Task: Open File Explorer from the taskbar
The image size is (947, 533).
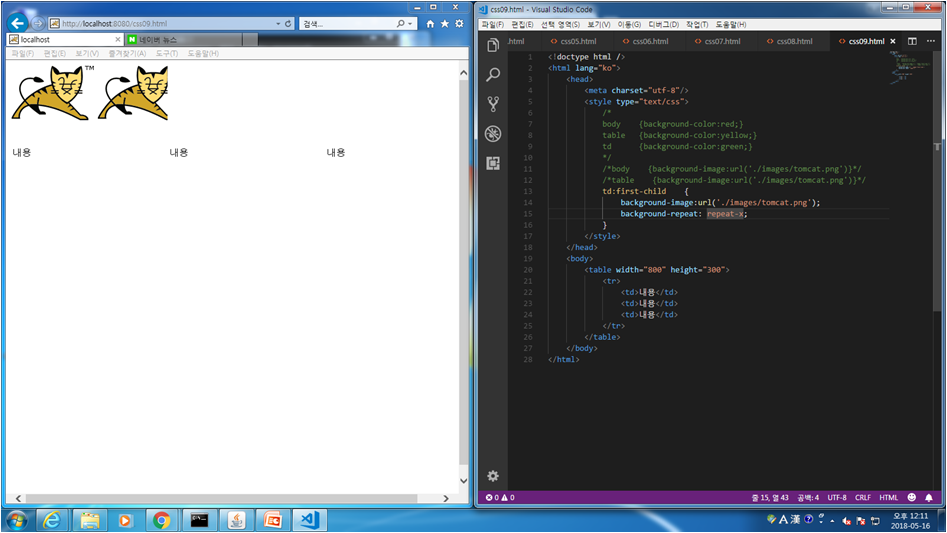Action: click(90, 520)
